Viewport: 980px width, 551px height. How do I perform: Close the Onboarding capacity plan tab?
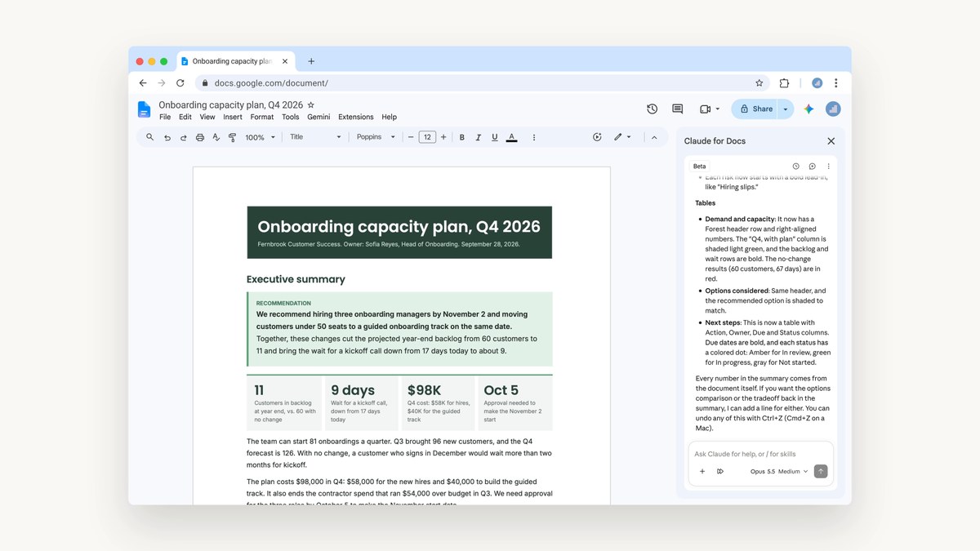pos(287,61)
